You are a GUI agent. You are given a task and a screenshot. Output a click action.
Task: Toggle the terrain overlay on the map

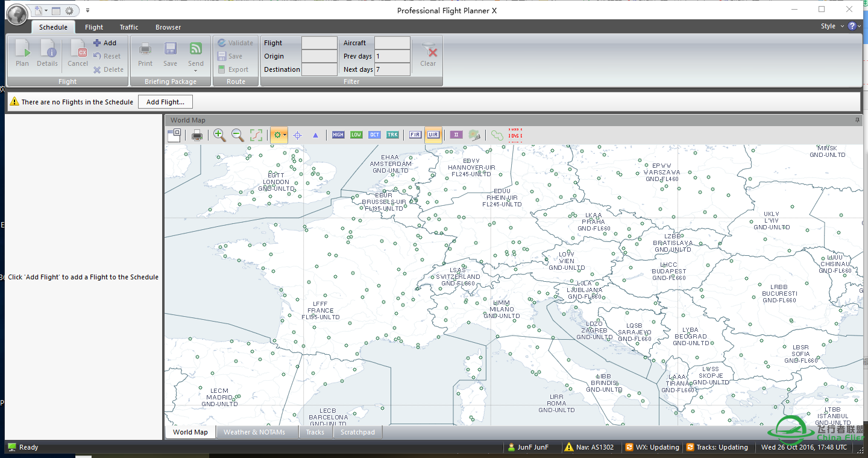click(x=474, y=135)
